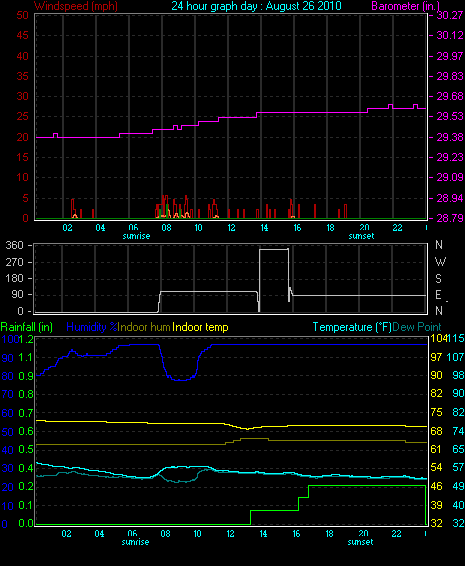Click the cyan 115 temperature axis value
This screenshot has width=465, height=566.
(x=456, y=338)
